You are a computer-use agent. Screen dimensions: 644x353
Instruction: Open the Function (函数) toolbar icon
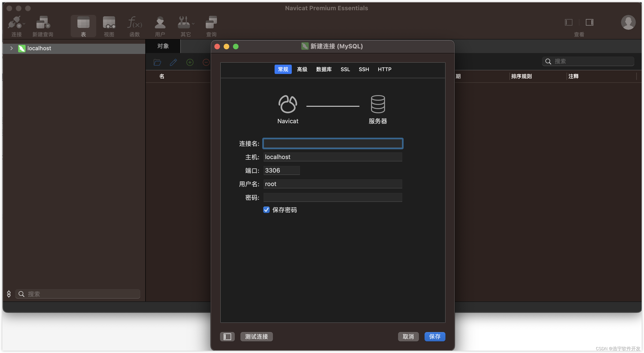tap(135, 23)
